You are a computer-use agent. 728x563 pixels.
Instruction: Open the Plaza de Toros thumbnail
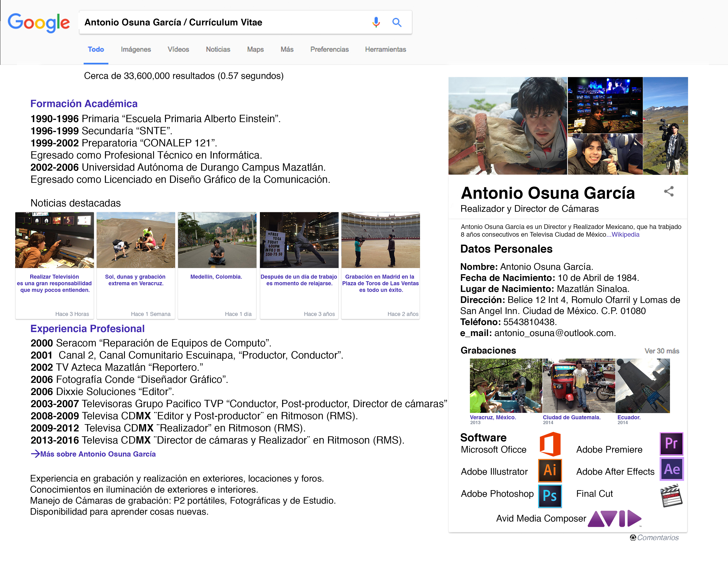pos(380,240)
